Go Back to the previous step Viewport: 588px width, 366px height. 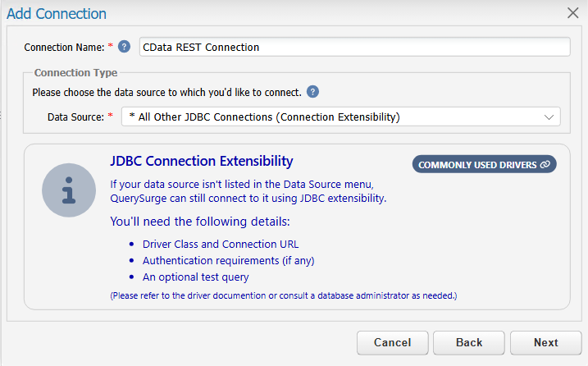469,342
